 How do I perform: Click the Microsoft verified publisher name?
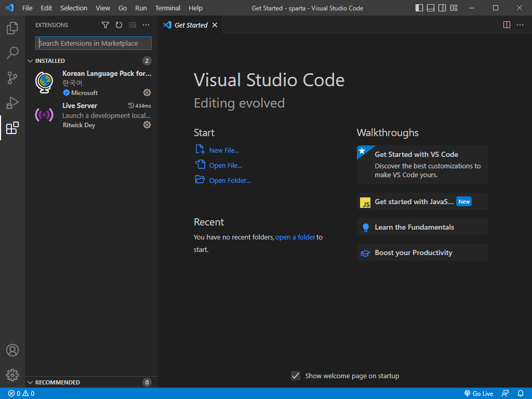(85, 93)
